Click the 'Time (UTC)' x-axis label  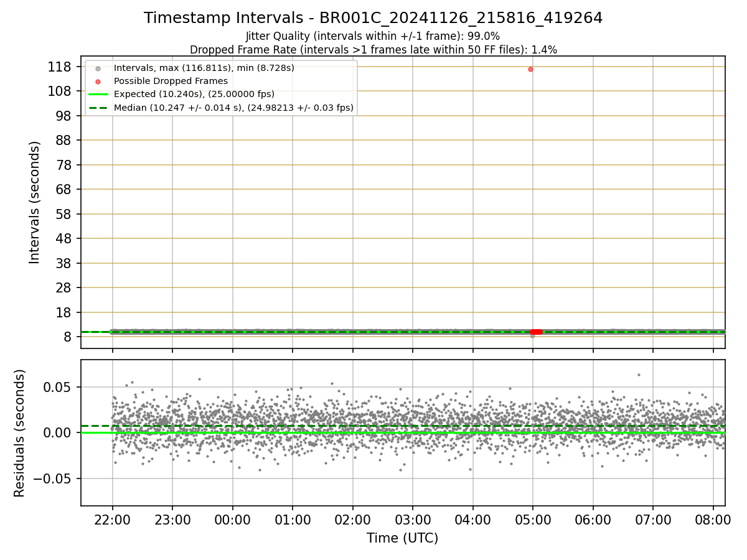pos(402,538)
